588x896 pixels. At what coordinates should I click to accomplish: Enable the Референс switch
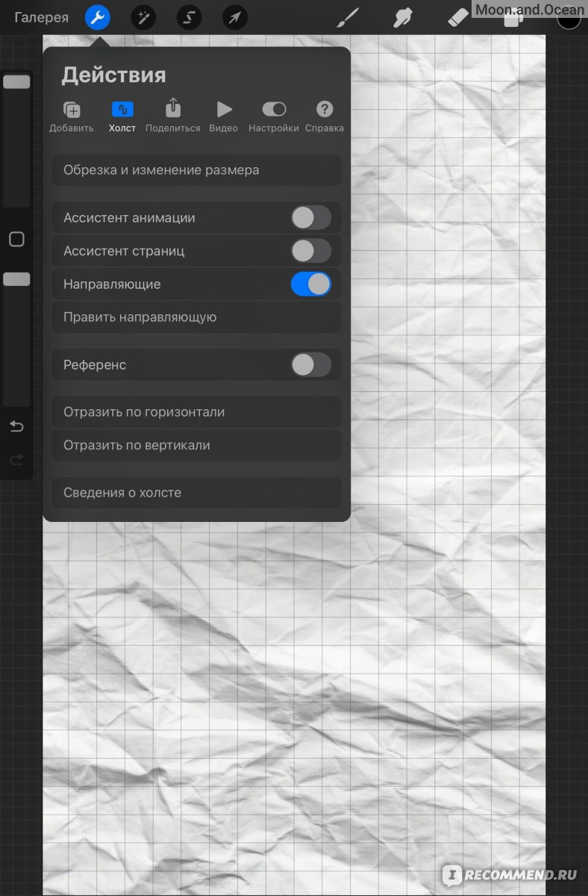tap(311, 365)
